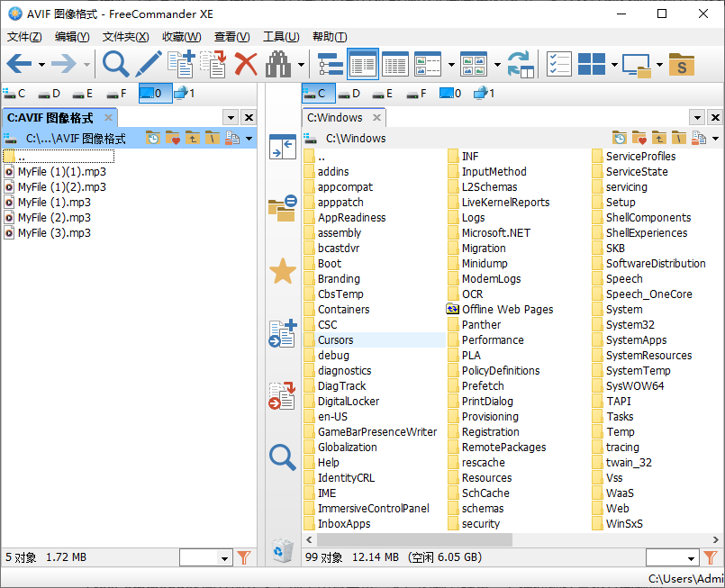725x588 pixels.
Task: Click the Back navigation arrow in toolbar
Action: pos(19,64)
